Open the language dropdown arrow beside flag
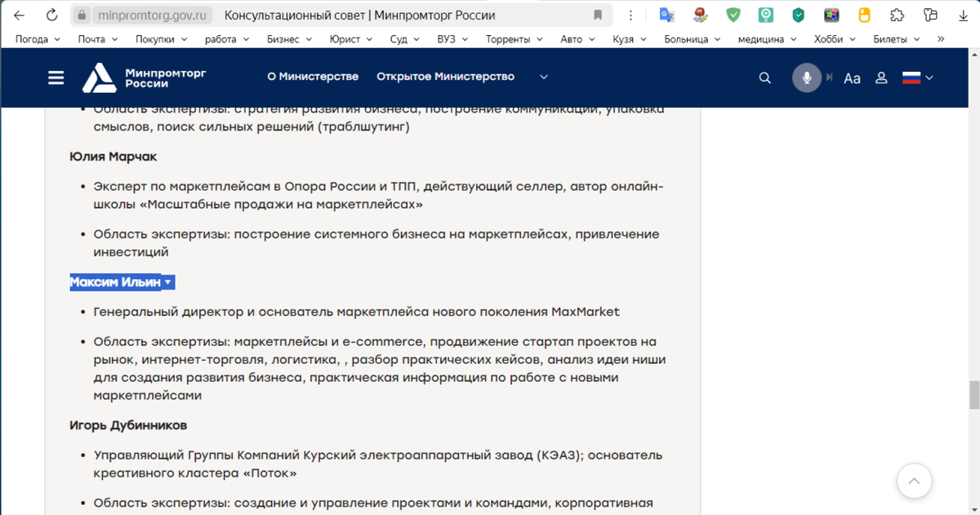This screenshot has width=980, height=515. [x=929, y=78]
